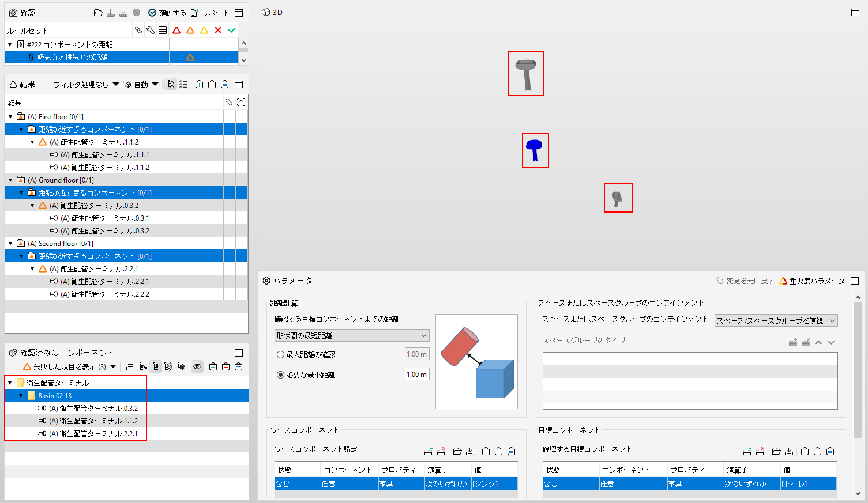Viewport: 868px width, 503px height.
Task: Collapse 距離が近すぎるコンポーネント under First floor
Action: click(x=21, y=129)
